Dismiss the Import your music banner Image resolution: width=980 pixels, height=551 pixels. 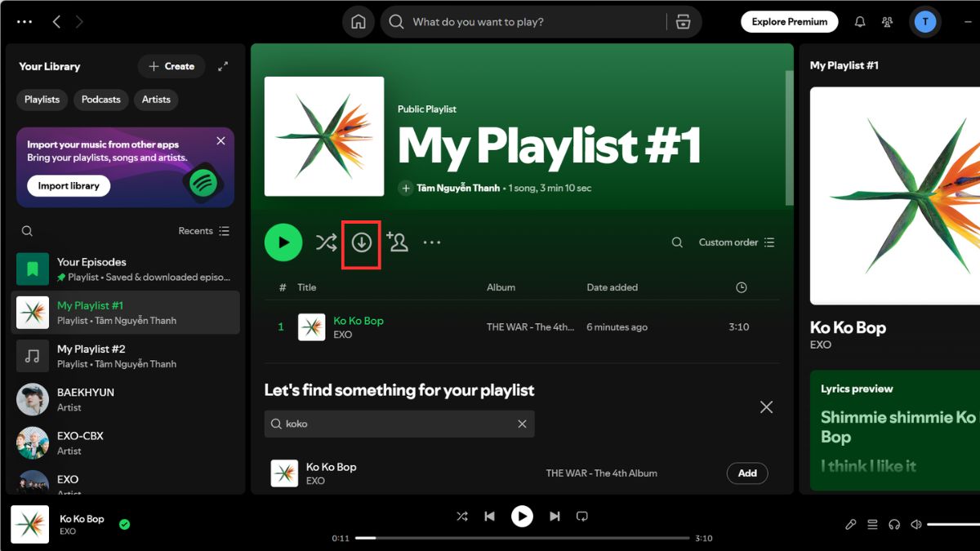coord(220,141)
